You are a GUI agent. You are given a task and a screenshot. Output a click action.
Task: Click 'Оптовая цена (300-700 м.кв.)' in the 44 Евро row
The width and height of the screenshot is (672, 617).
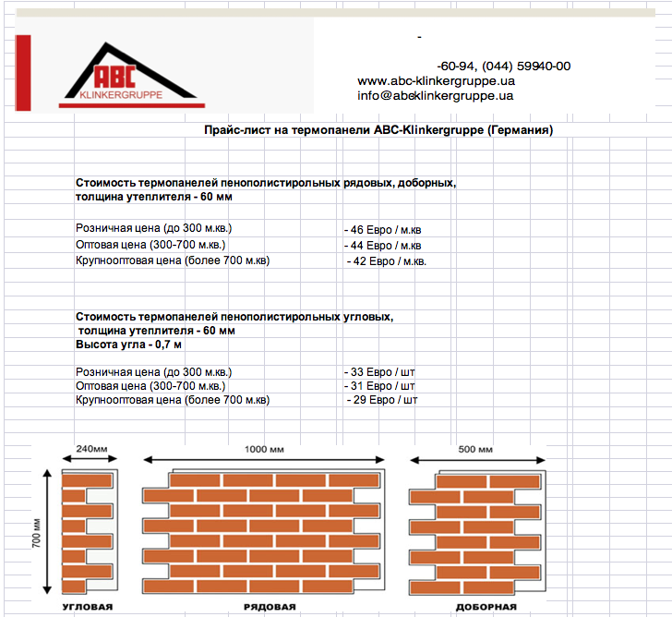pos(150,245)
